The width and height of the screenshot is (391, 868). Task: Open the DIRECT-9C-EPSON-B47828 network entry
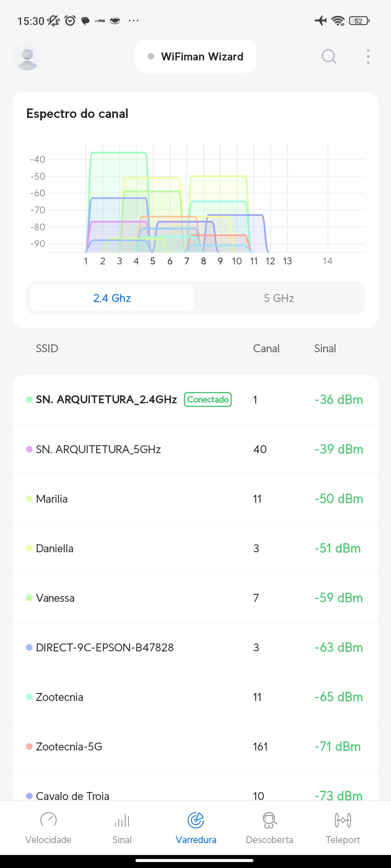pos(105,647)
